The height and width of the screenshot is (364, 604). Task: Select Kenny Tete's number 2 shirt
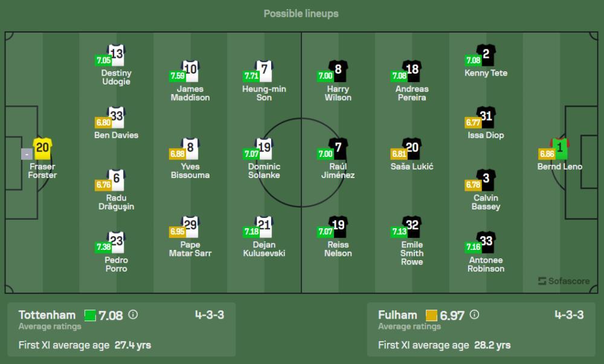tap(486, 54)
